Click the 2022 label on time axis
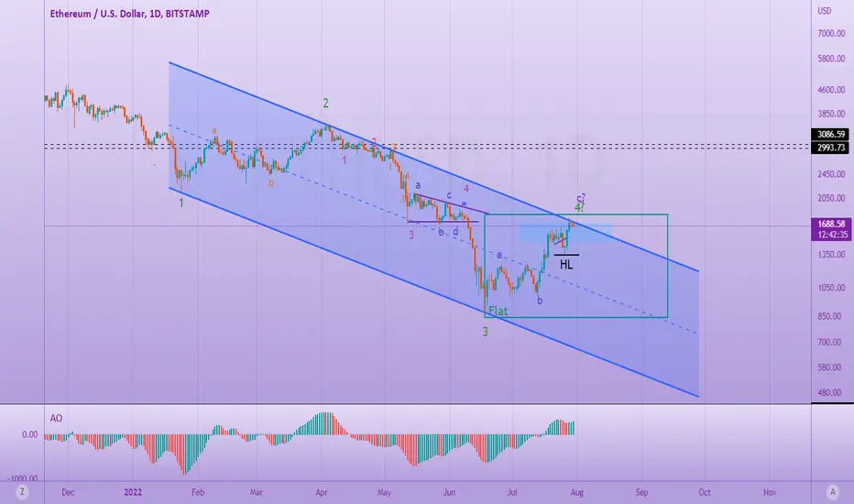The width and height of the screenshot is (854, 504). 133,492
